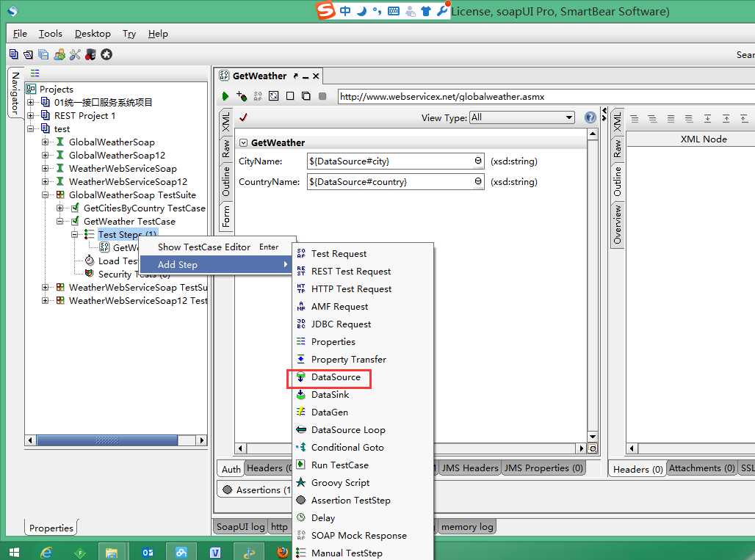Open Internet Explorer from the taskbar
Image resolution: width=755 pixels, height=560 pixels.
click(46, 553)
